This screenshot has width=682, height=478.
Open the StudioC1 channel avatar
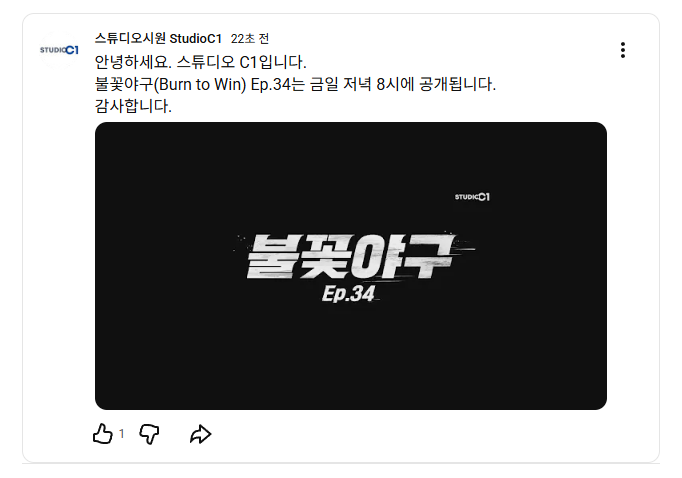coord(59,50)
